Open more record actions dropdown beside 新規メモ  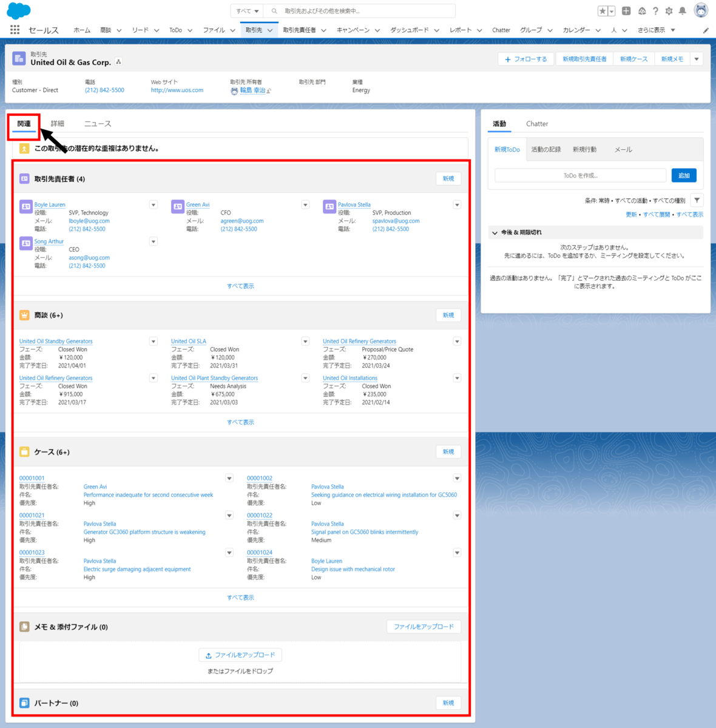click(x=697, y=59)
